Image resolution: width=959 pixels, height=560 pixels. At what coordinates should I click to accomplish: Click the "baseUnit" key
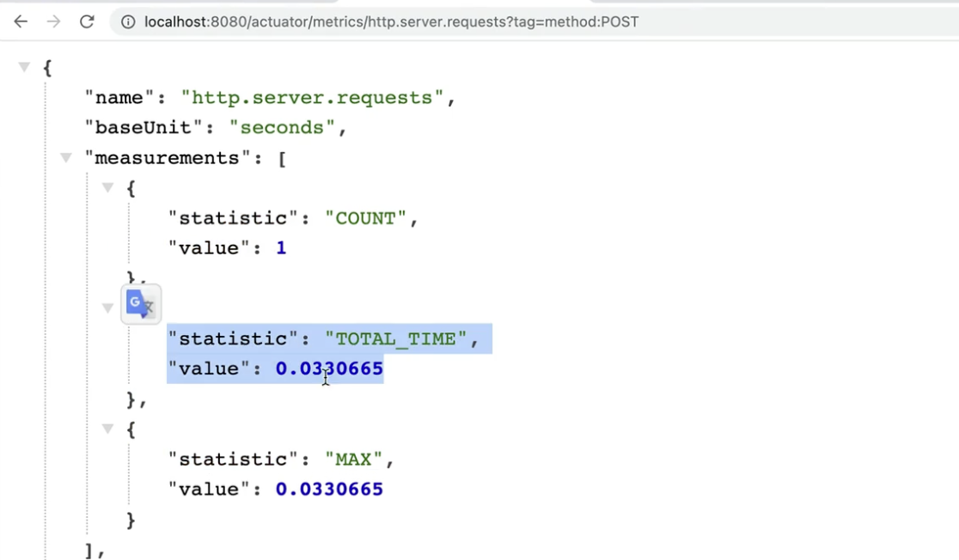coord(144,128)
